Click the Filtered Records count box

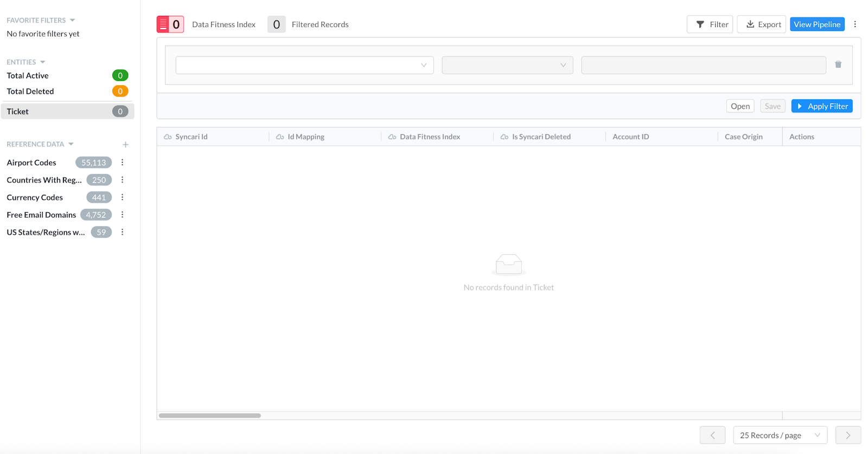[x=276, y=24]
